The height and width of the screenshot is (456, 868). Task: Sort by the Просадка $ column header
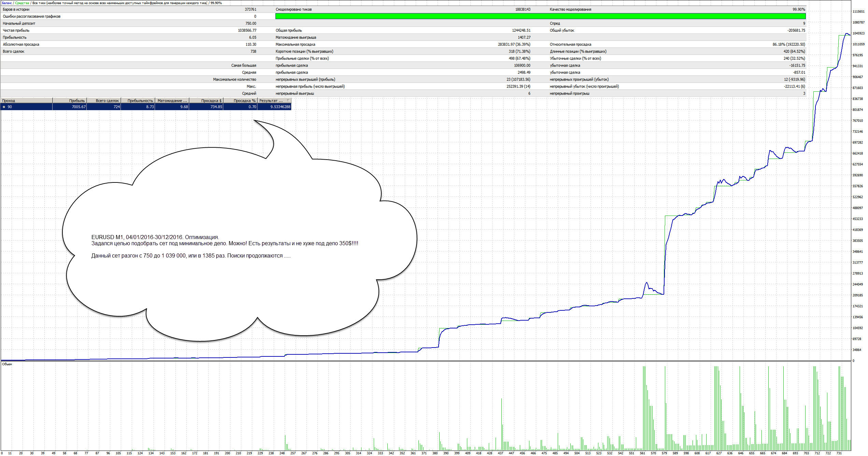(206, 101)
